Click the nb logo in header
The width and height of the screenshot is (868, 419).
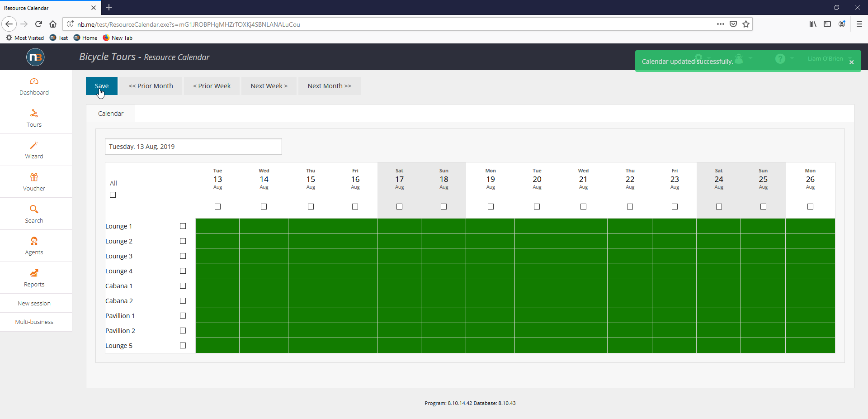tap(35, 57)
